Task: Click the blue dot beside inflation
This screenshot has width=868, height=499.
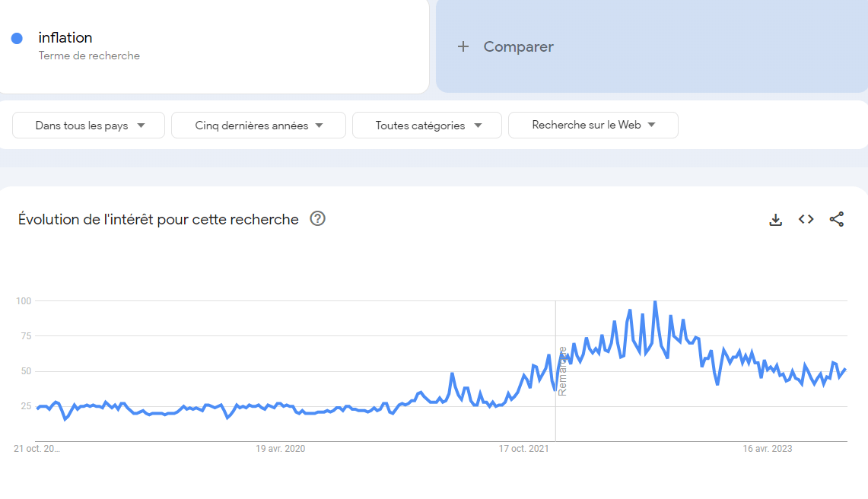Action: [x=17, y=38]
